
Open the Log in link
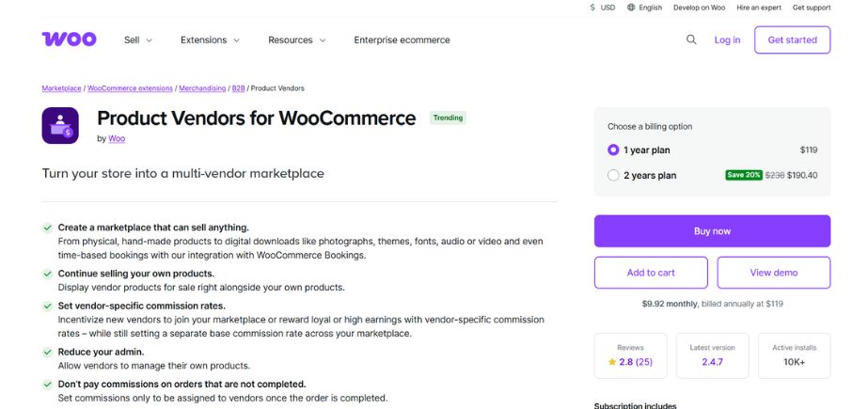(x=727, y=40)
